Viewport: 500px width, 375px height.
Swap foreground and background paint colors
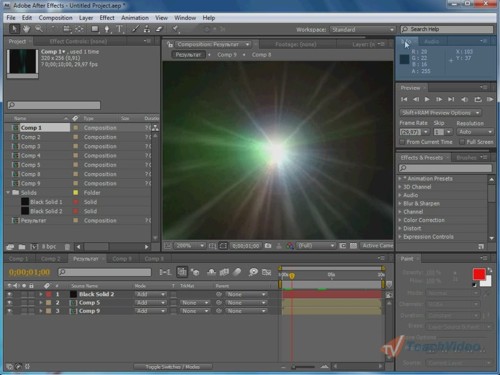(490, 269)
